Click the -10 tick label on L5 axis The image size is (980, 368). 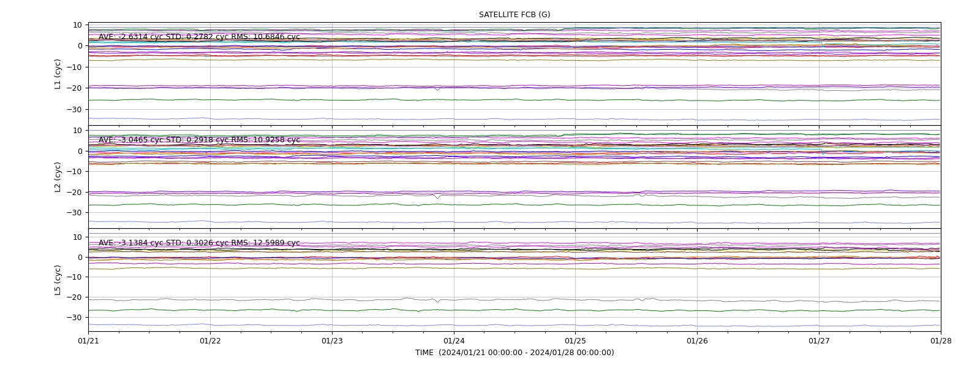click(x=76, y=277)
